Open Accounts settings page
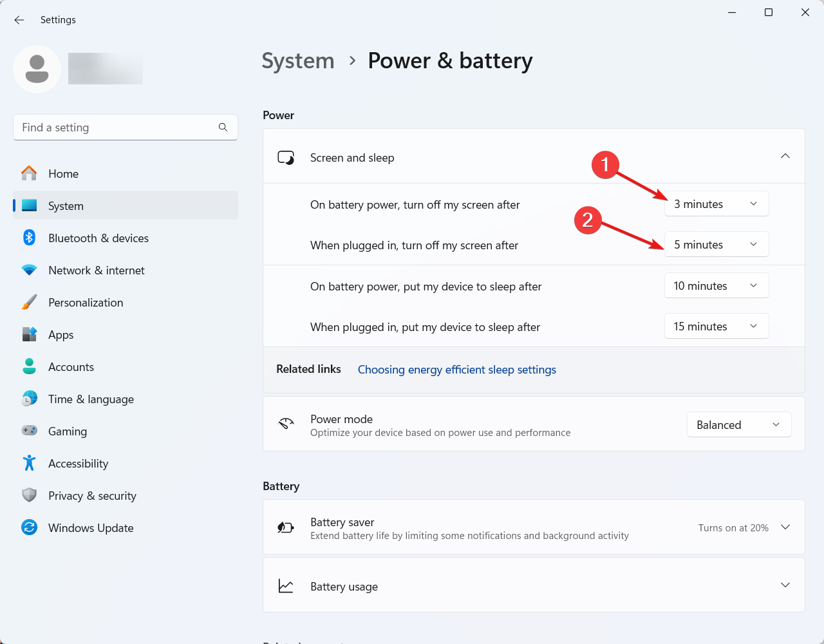The width and height of the screenshot is (824, 644). 126,367
